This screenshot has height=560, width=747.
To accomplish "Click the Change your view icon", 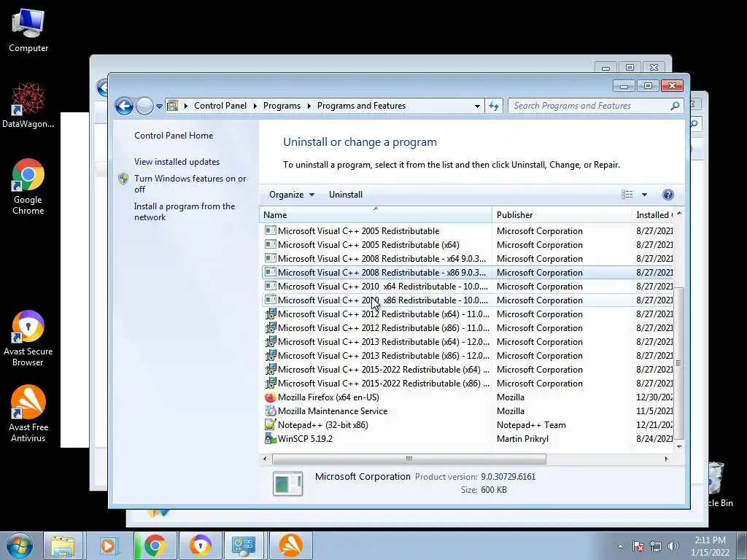I will pyautogui.click(x=627, y=194).
